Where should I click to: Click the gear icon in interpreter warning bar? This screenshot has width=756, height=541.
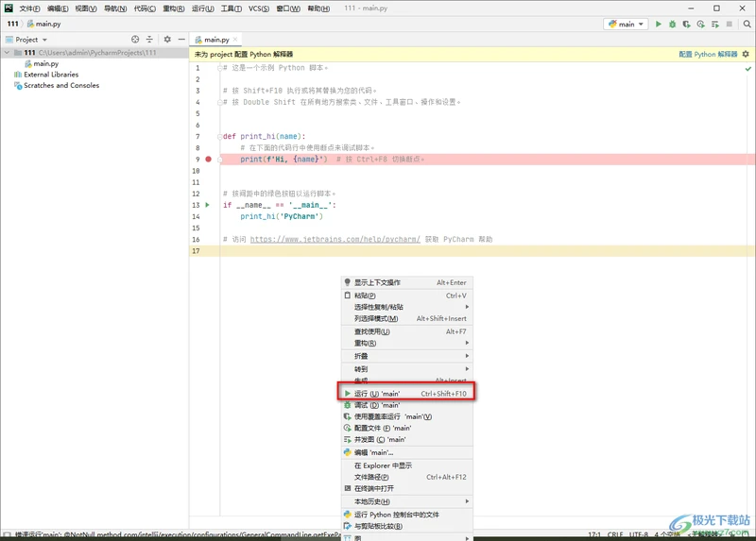(x=746, y=54)
